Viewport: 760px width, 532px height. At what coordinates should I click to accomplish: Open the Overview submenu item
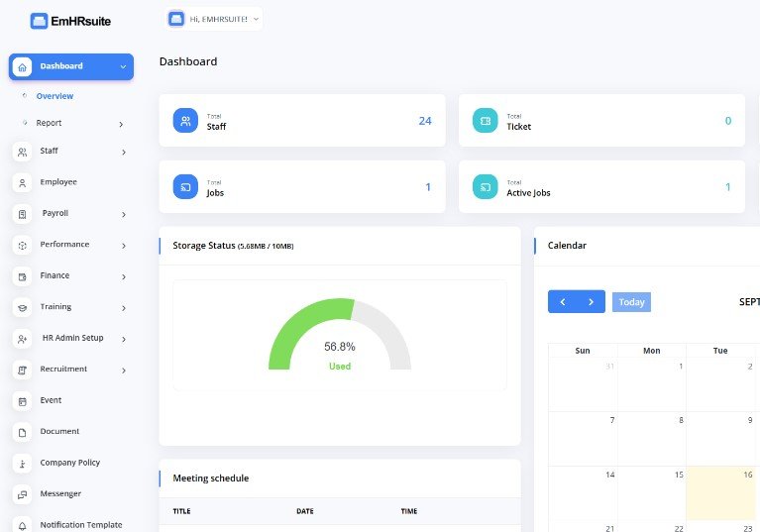click(54, 96)
